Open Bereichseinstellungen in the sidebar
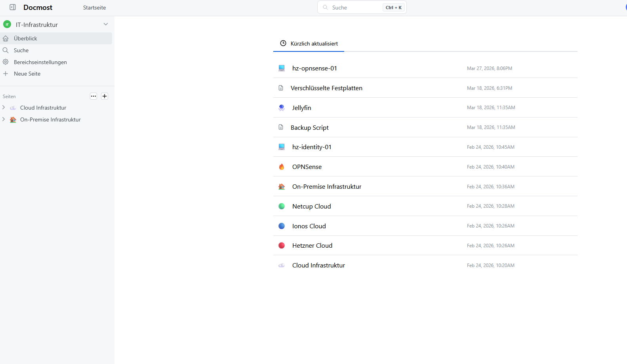Image resolution: width=627 pixels, height=364 pixels. (x=56, y=62)
